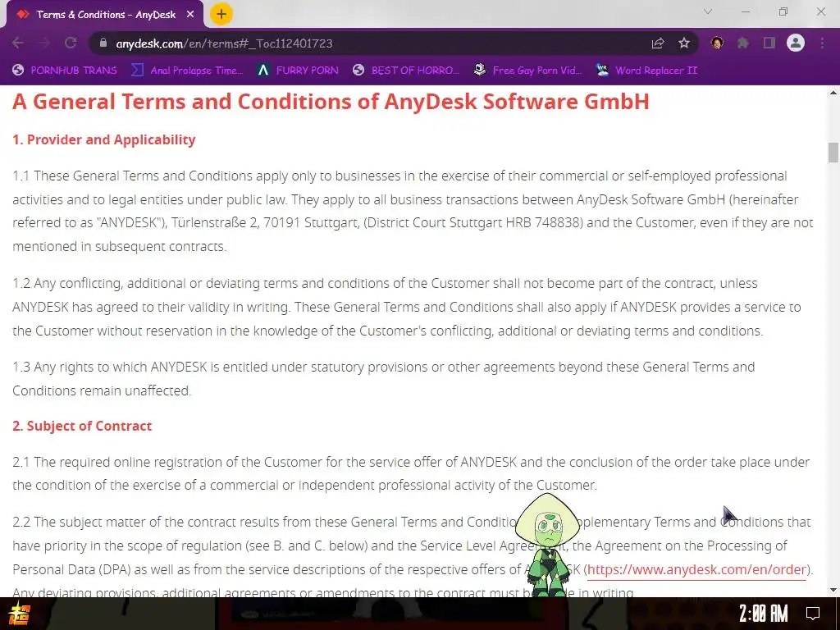
Task: Open the Word Replacer II bookmark
Action: coord(646,71)
